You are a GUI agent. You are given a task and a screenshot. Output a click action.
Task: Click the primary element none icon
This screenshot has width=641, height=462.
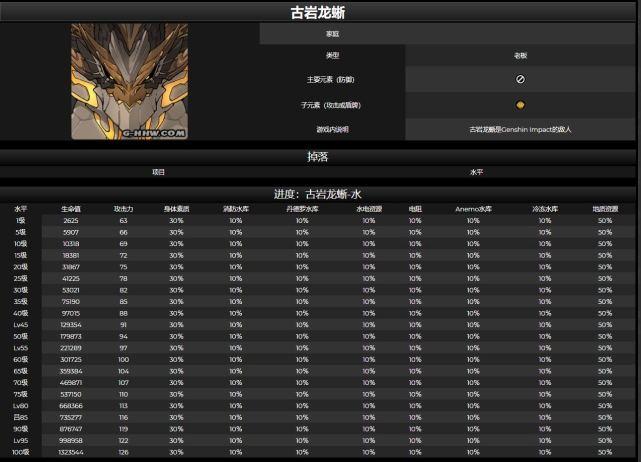click(x=520, y=79)
